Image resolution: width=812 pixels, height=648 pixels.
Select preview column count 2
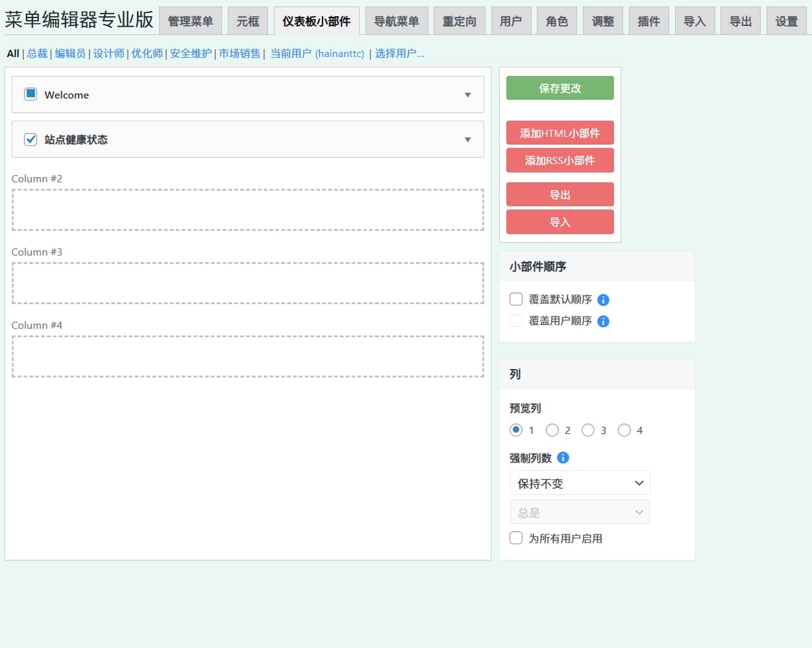(552, 430)
